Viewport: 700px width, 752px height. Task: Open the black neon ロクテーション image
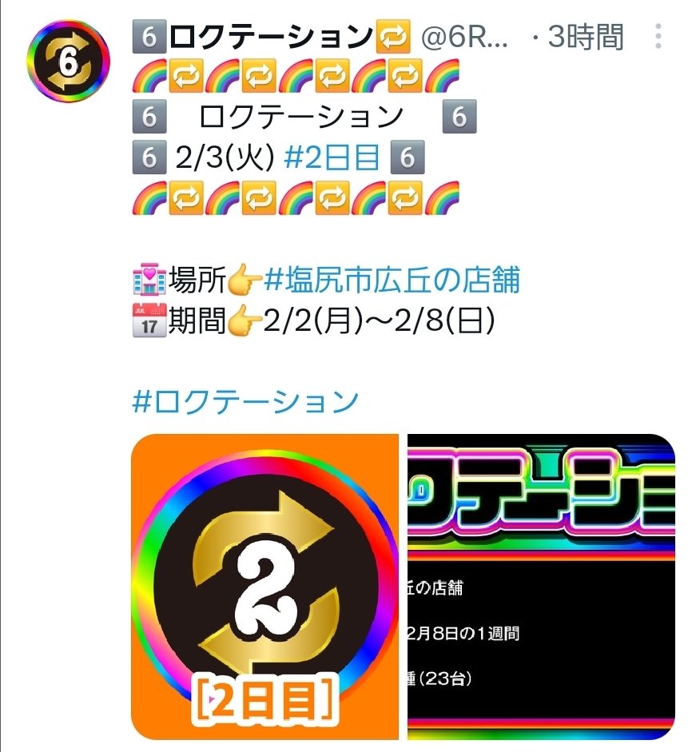coord(541,587)
